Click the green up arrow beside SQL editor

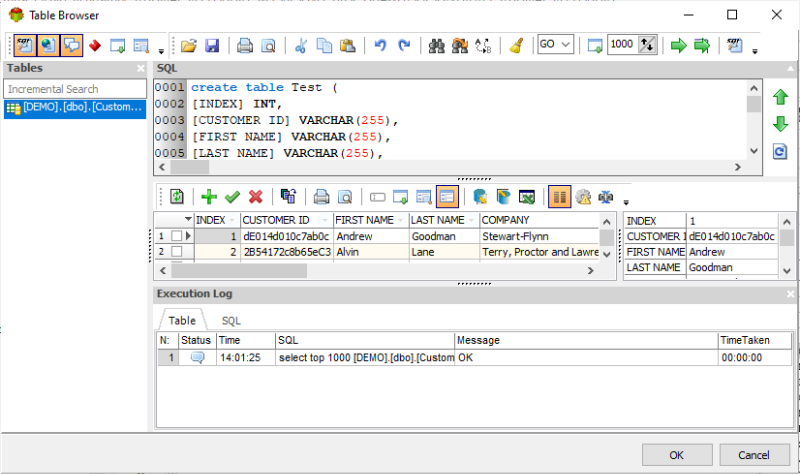coord(780,97)
